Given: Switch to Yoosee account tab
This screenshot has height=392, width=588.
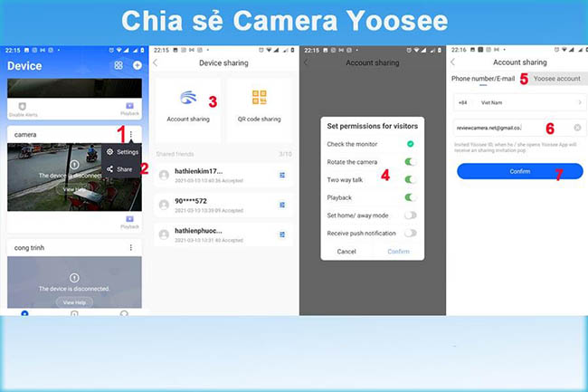Looking at the screenshot, I should pos(557,79).
